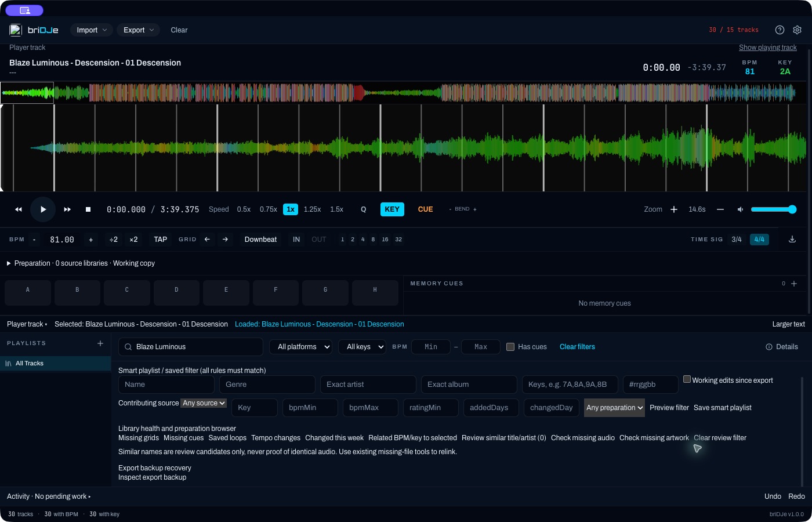Zoom out the waveform with minus icon

pos(720,209)
